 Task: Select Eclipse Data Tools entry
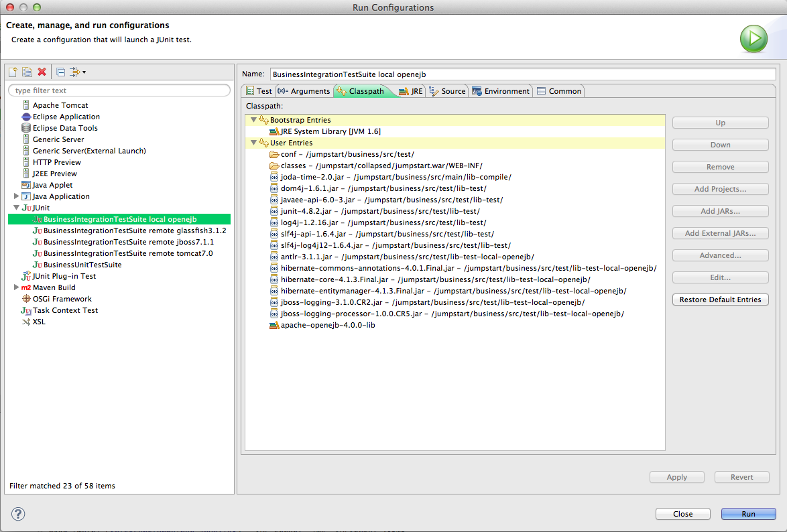click(59, 128)
